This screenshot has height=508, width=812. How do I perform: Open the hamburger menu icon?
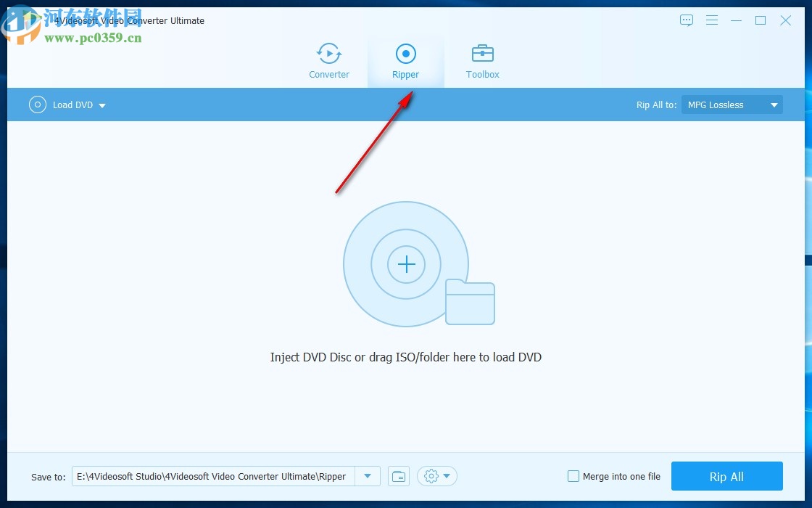click(712, 20)
